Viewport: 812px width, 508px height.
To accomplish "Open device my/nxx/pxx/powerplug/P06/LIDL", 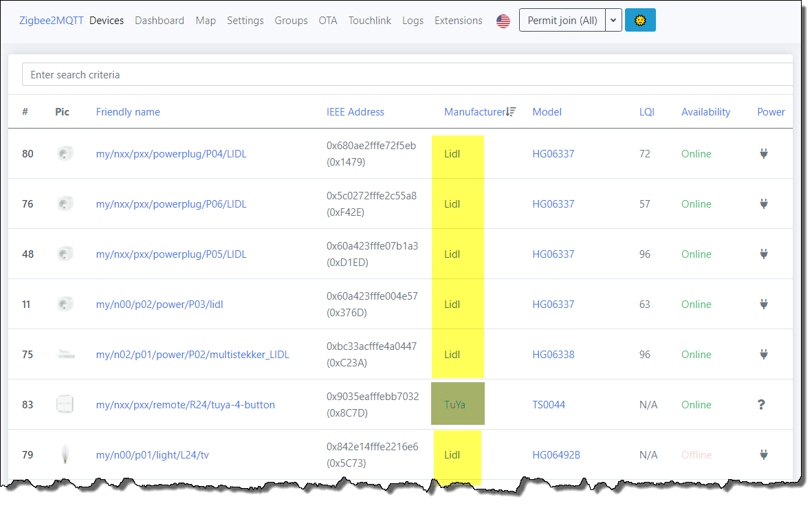I will (x=171, y=204).
